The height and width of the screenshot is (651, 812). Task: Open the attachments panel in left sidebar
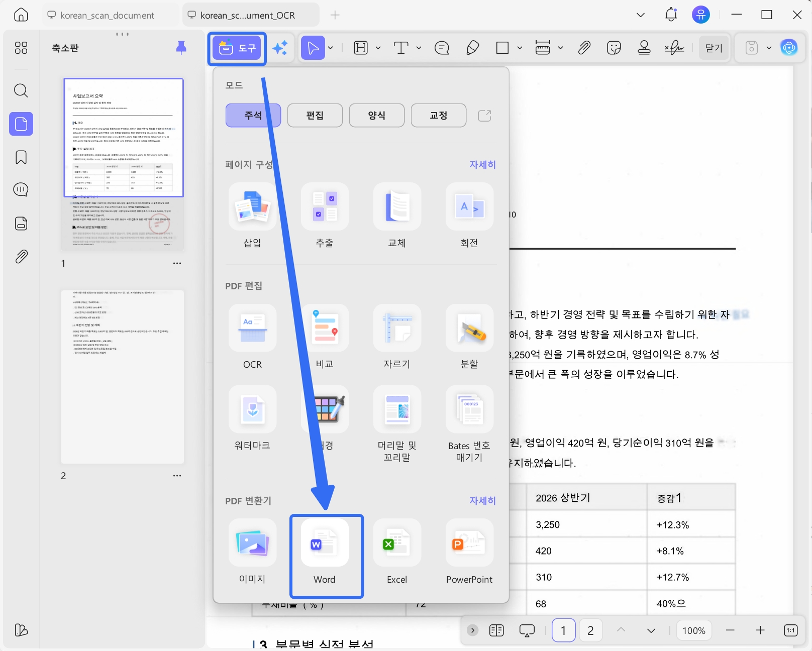coord(21,257)
